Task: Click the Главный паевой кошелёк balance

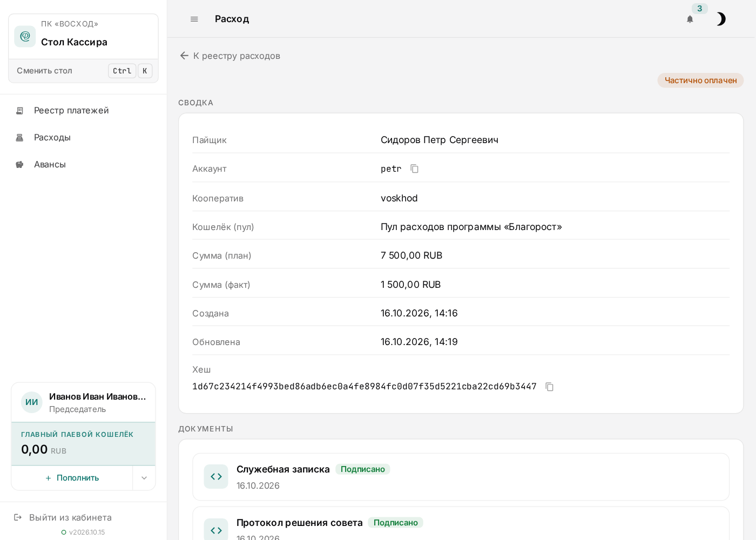Action: (x=83, y=444)
